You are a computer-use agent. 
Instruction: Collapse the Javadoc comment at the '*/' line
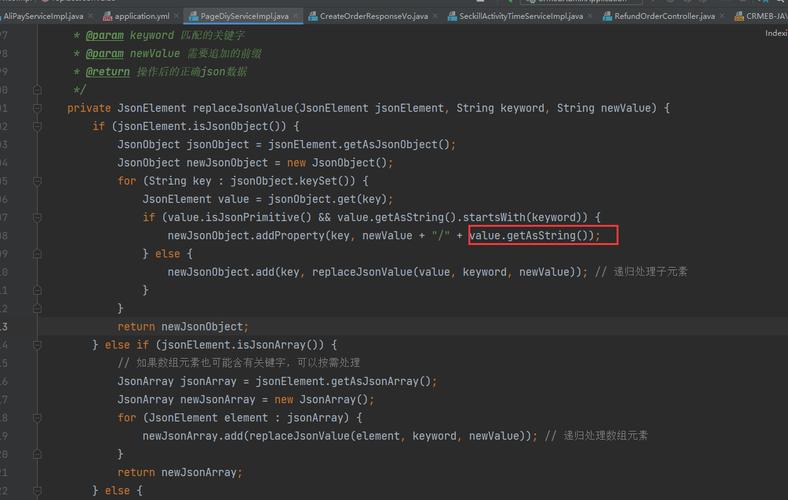tap(37, 90)
